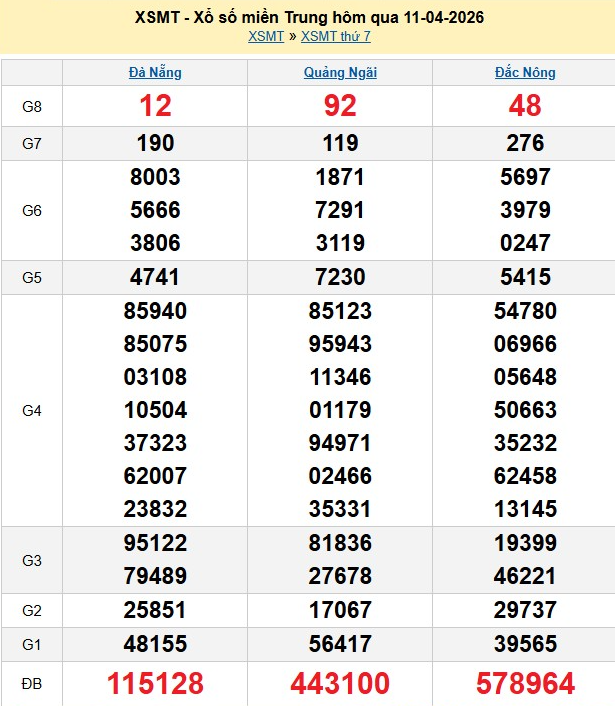Select G5 number 5415
Image resolution: width=615 pixels, height=706 pixels.
(x=525, y=277)
